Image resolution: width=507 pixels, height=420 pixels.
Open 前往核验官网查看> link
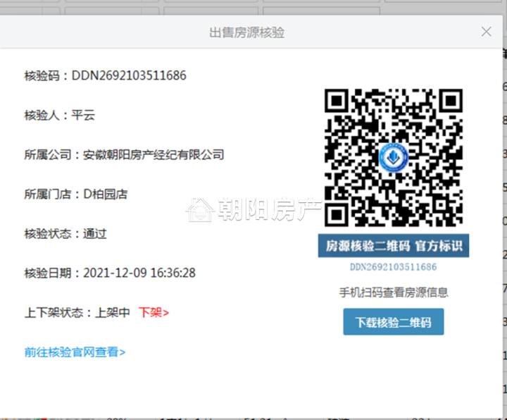[75, 352]
